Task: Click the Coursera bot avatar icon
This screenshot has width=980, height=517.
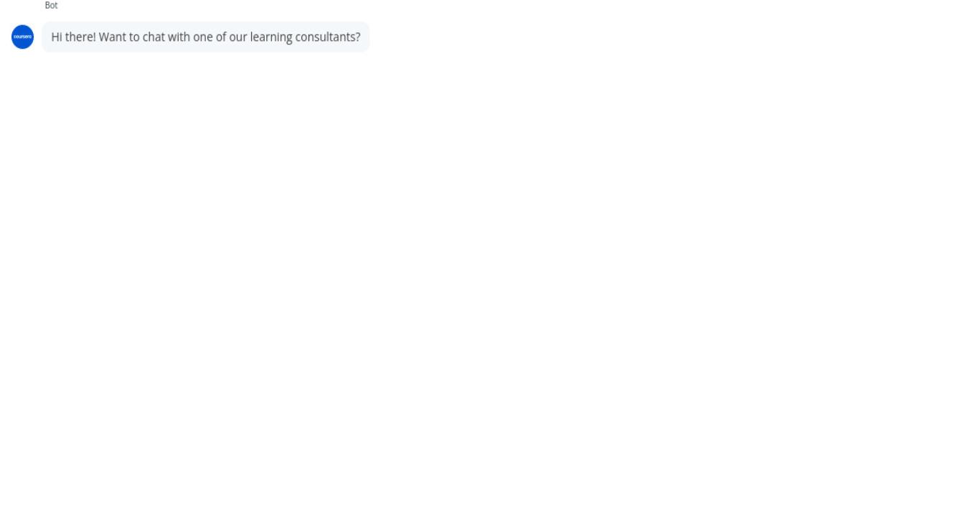Action: click(x=22, y=37)
